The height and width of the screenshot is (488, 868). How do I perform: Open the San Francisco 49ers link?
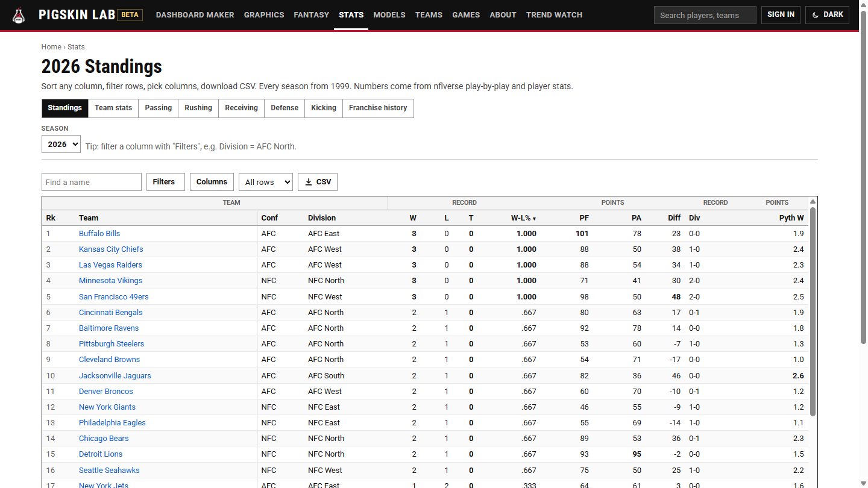pos(113,297)
